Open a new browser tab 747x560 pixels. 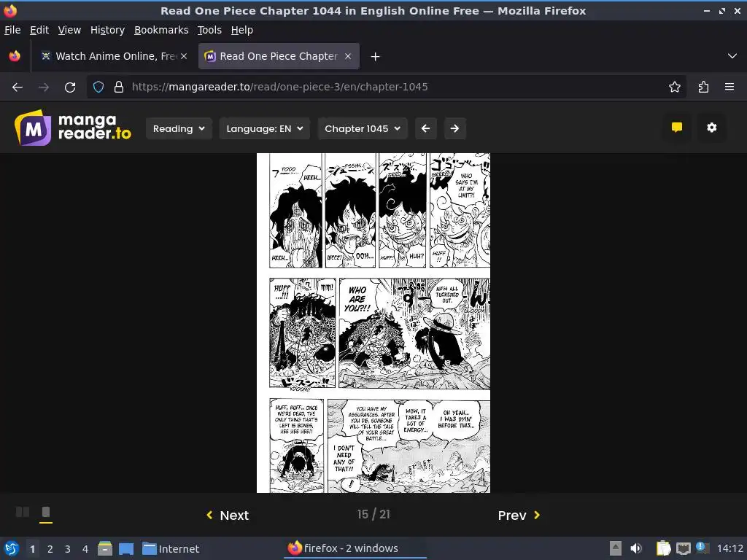coord(375,57)
